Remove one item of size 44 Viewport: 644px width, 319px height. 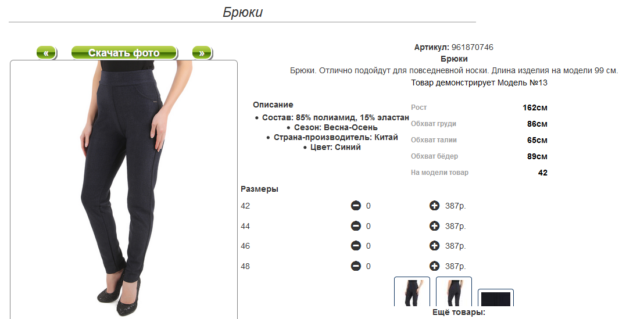point(356,226)
